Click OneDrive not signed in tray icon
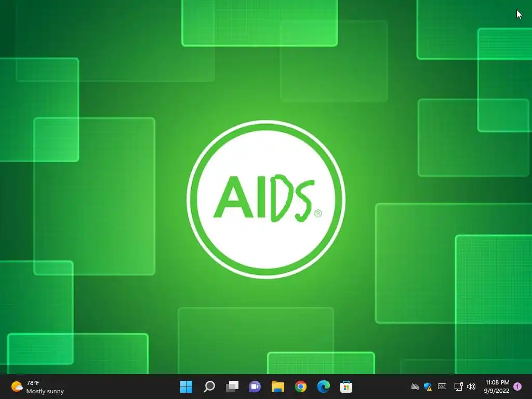532x399 pixels. pos(415,387)
